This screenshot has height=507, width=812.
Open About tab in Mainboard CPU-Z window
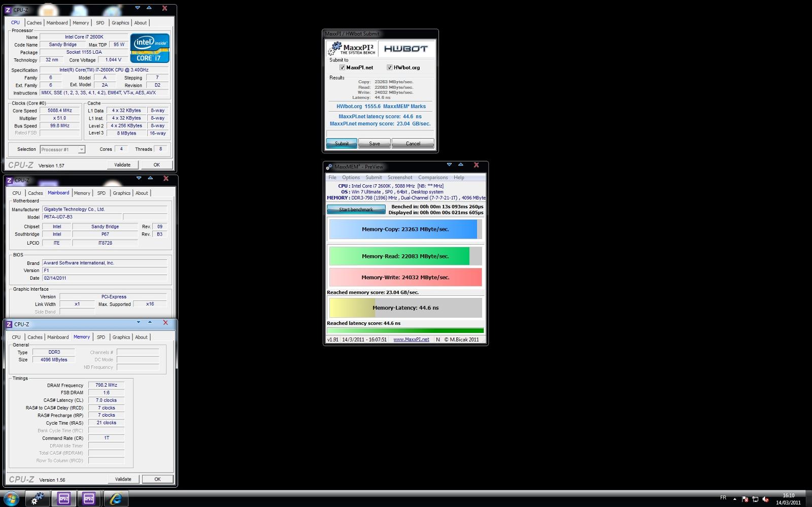[x=142, y=193]
